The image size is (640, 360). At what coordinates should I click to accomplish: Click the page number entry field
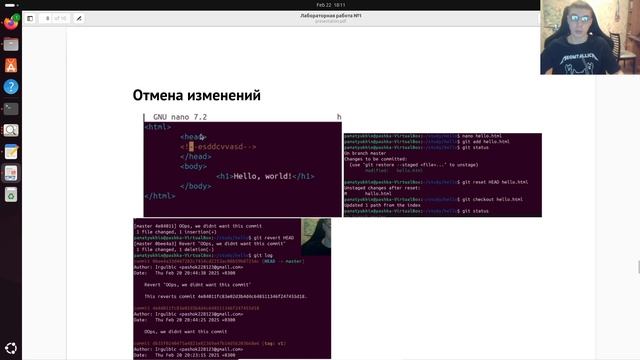coord(47,18)
